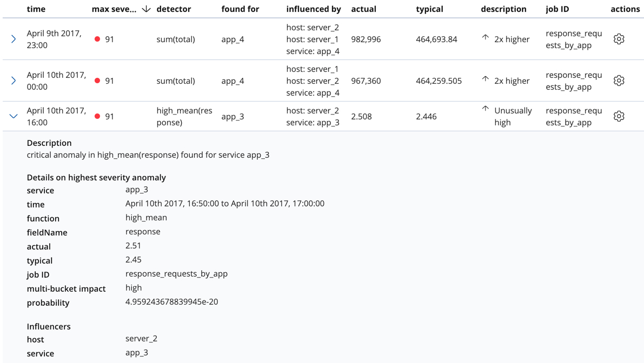Screen dimensions: 644x363
Task: Click app_4 in the first row's found for
Action: point(233,39)
